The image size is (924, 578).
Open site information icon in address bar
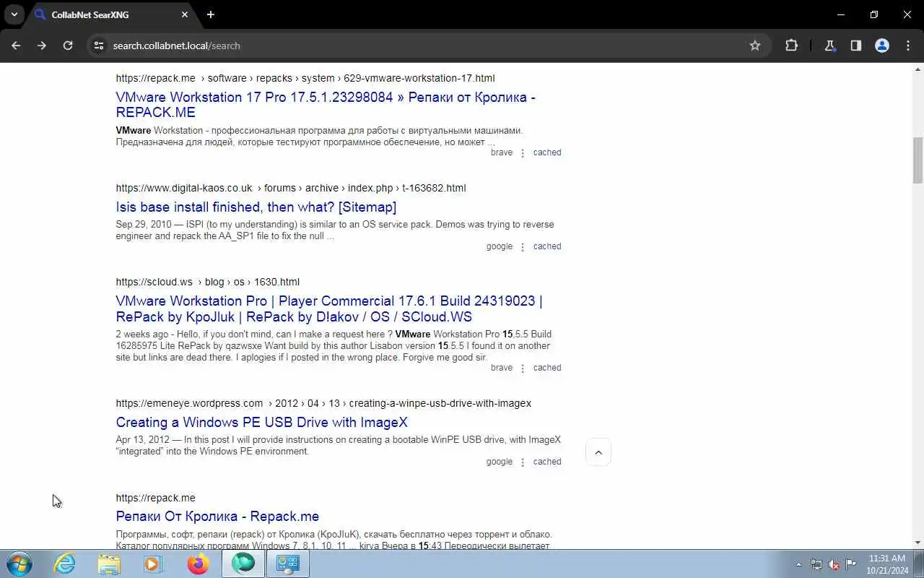pyautogui.click(x=99, y=46)
